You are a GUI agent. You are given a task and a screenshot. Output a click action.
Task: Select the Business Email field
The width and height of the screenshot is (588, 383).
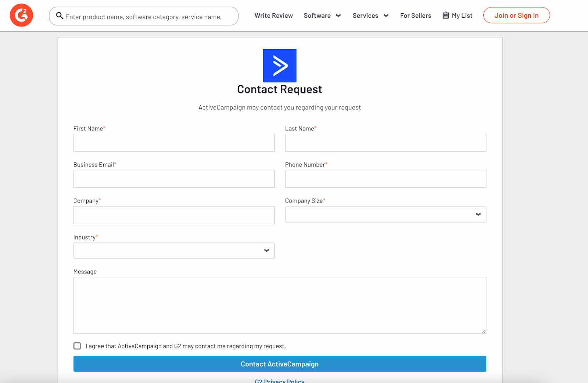click(x=174, y=179)
